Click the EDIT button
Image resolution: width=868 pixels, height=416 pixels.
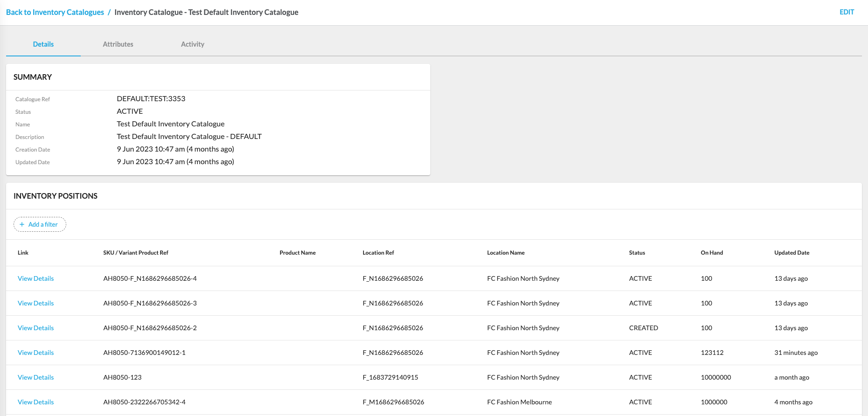[x=847, y=12]
